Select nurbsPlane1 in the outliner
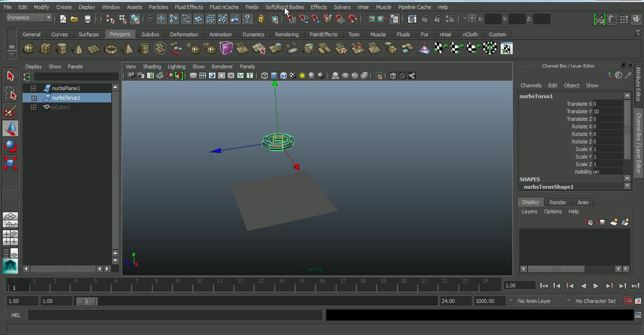This screenshot has width=644, height=335. click(x=67, y=88)
